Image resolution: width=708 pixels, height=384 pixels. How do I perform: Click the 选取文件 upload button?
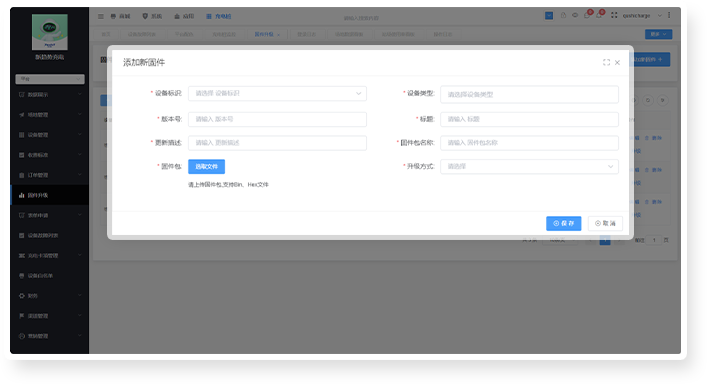point(206,167)
